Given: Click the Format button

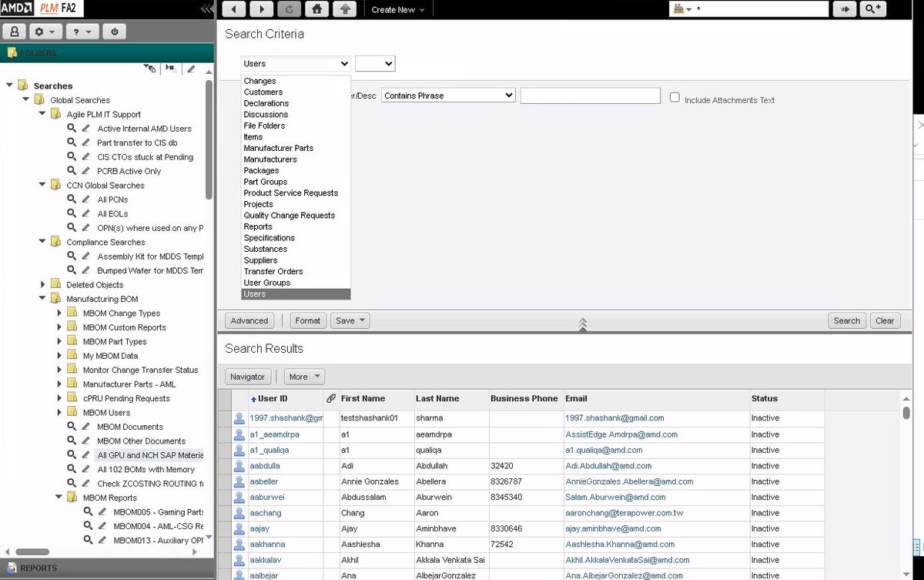Looking at the screenshot, I should pyautogui.click(x=308, y=320).
